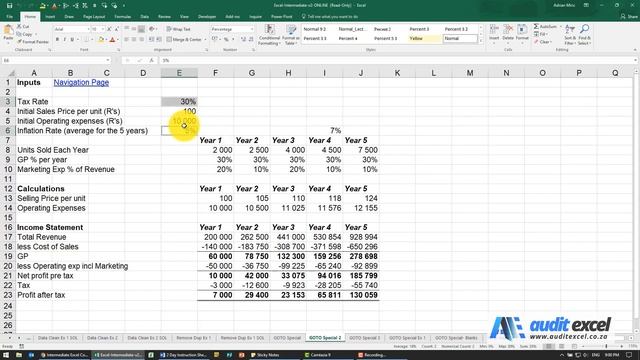The height and width of the screenshot is (360, 640).
Task: Open Sticky Notes from the taskbar
Action: pyautogui.click(x=264, y=355)
